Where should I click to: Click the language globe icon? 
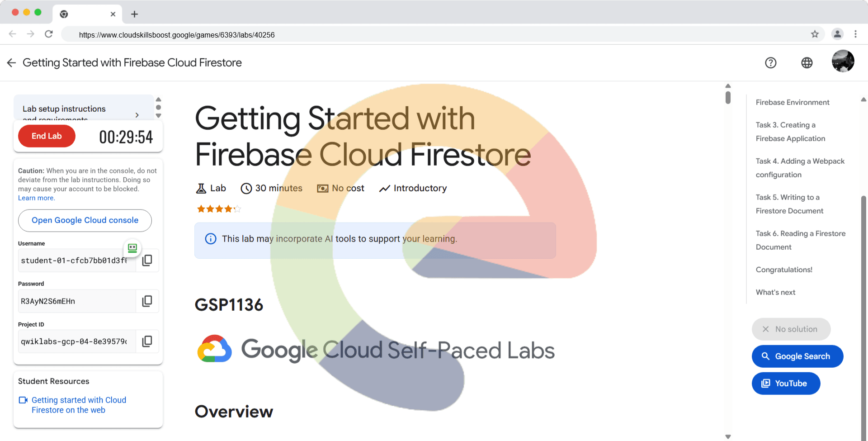(x=807, y=63)
